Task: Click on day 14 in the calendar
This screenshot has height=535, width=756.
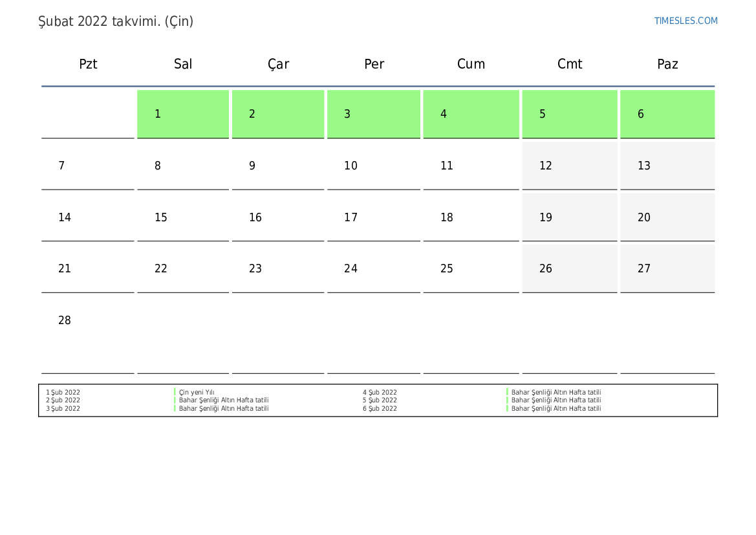Action: click(x=87, y=217)
